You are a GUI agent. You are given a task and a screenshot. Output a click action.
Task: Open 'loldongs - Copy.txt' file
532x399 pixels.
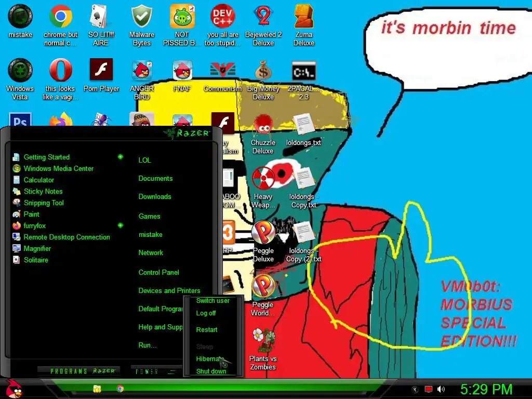pyautogui.click(x=303, y=187)
